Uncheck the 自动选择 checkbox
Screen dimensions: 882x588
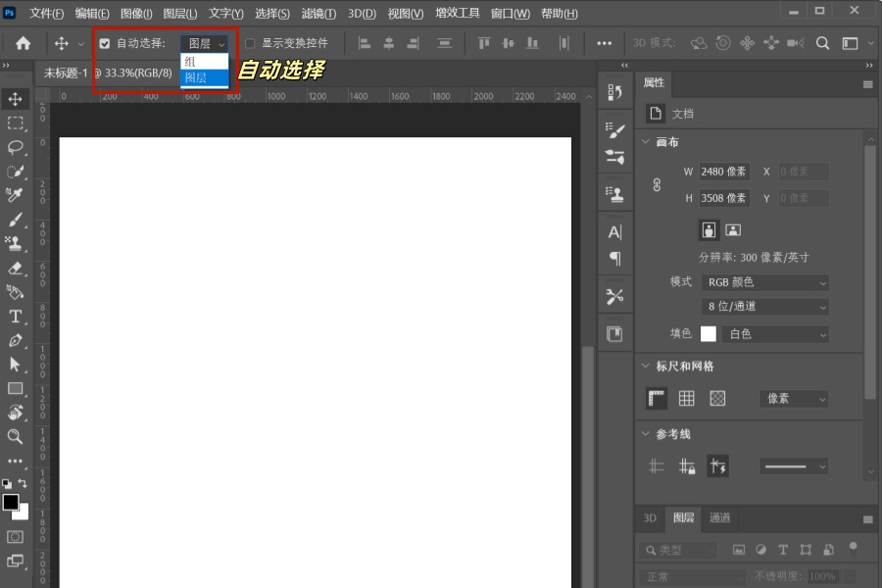pyautogui.click(x=105, y=43)
